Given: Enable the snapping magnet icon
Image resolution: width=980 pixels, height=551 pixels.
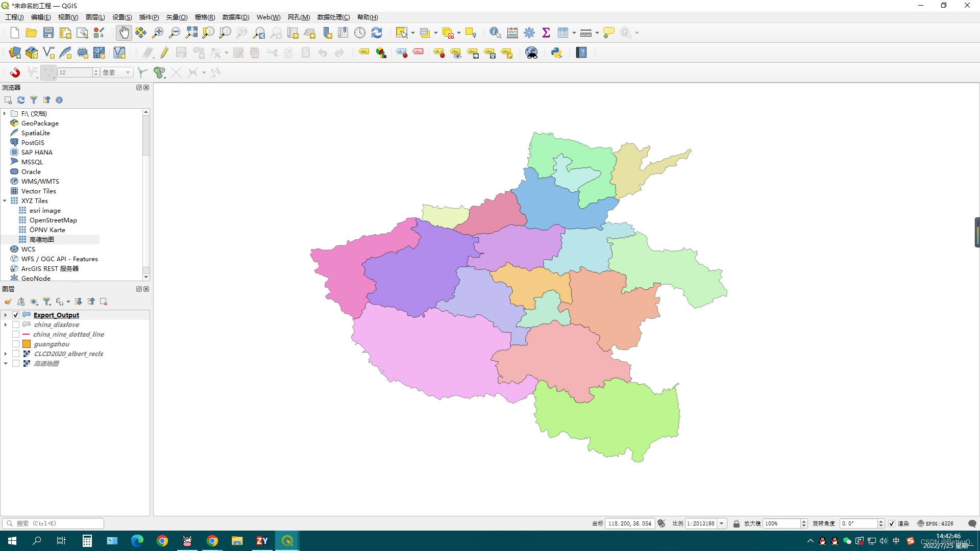Looking at the screenshot, I should coord(15,72).
